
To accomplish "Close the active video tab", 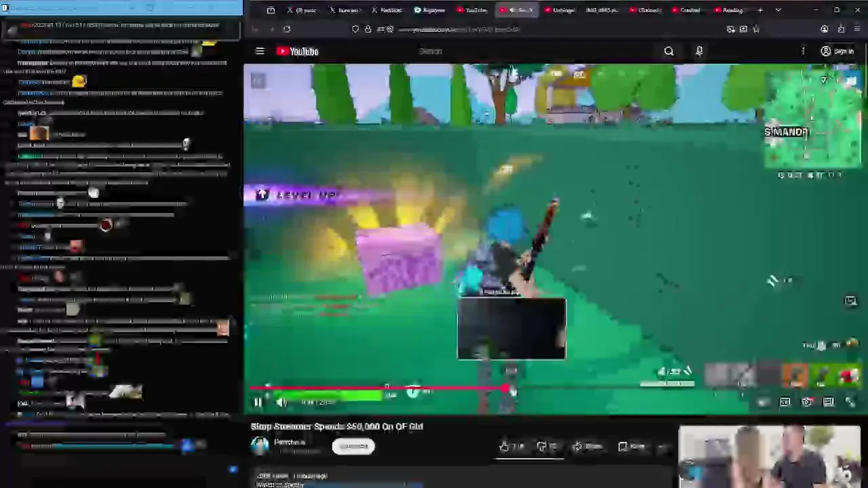I will pyautogui.click(x=531, y=10).
